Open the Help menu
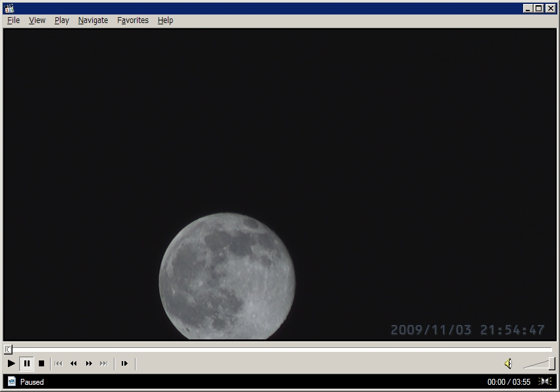 [165, 20]
